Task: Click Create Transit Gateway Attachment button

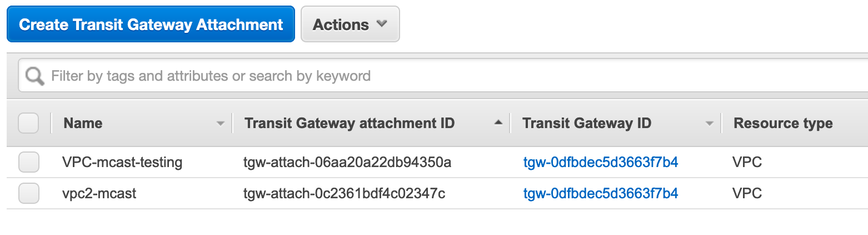Action: pyautogui.click(x=151, y=25)
